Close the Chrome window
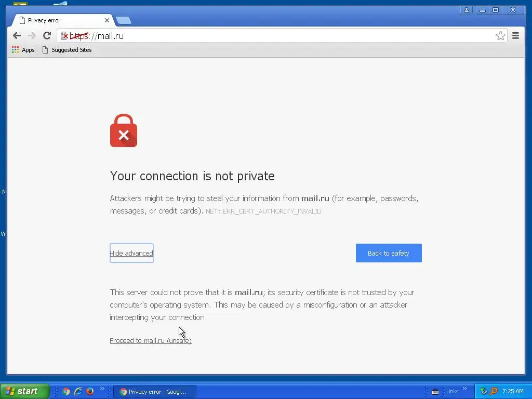This screenshot has width=532, height=399. click(513, 10)
